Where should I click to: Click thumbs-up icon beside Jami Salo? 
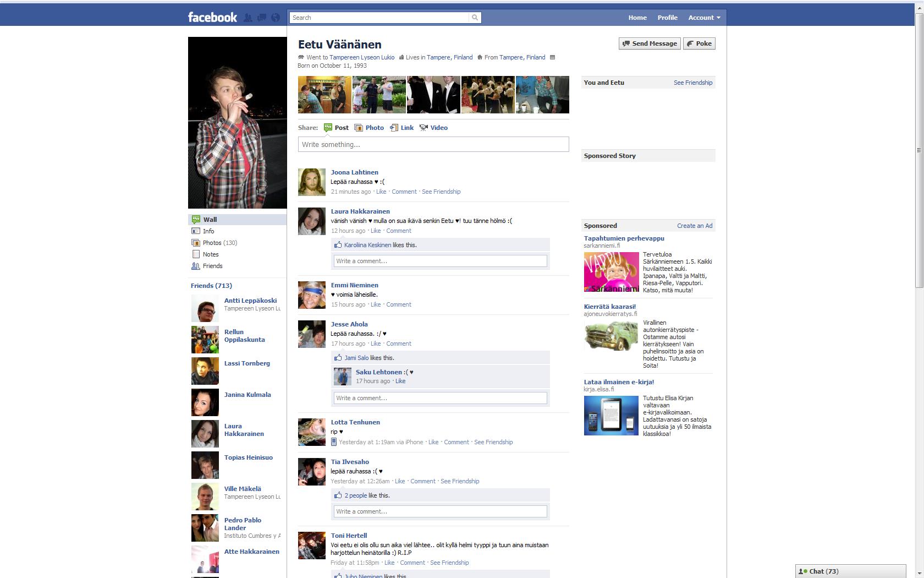pos(338,358)
